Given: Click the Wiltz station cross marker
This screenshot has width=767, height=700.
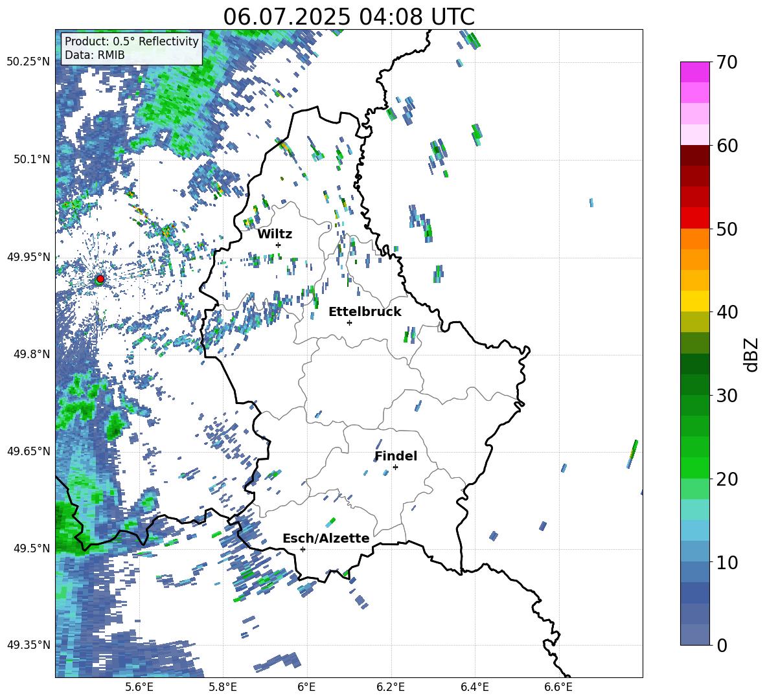Looking at the screenshot, I should click(x=279, y=245).
